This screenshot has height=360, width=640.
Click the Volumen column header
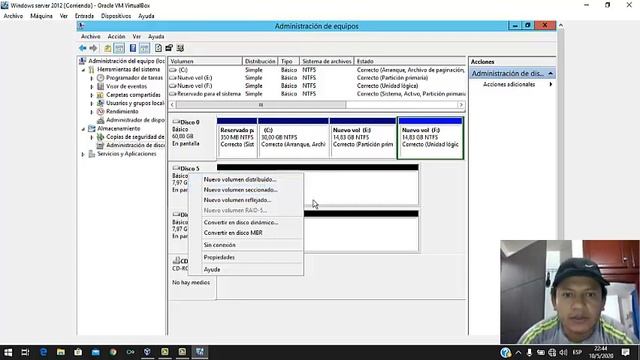click(x=205, y=61)
